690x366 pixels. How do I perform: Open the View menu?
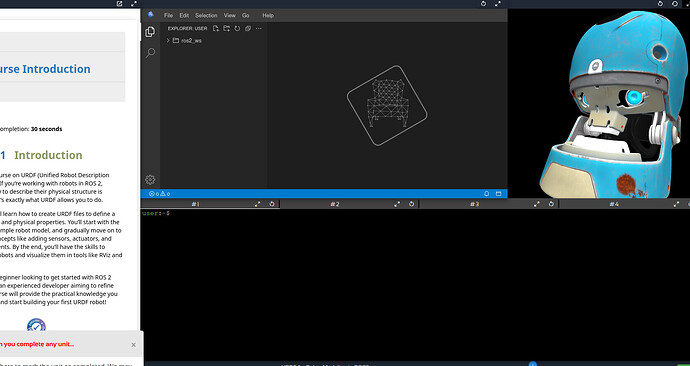(230, 15)
